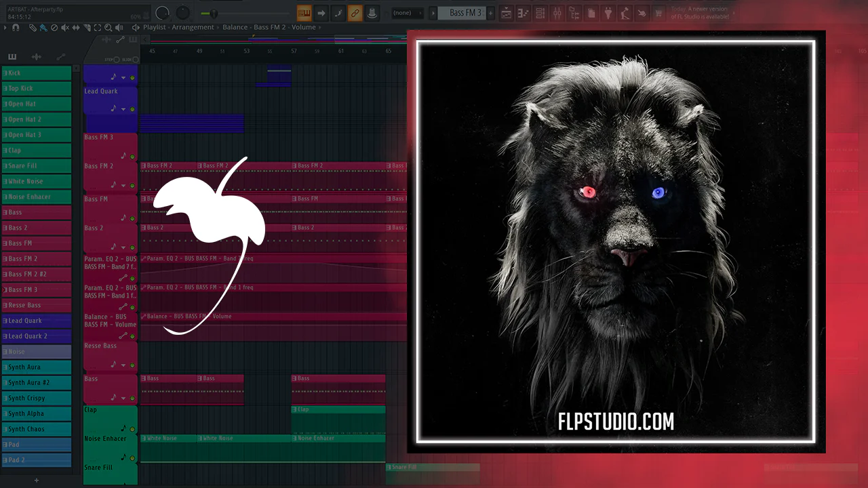
Task: Expand the Lead Quark track arrow menu
Action: point(123,110)
